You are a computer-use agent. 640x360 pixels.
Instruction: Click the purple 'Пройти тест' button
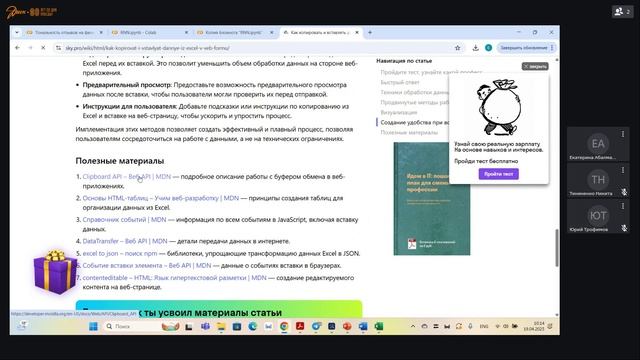498,174
